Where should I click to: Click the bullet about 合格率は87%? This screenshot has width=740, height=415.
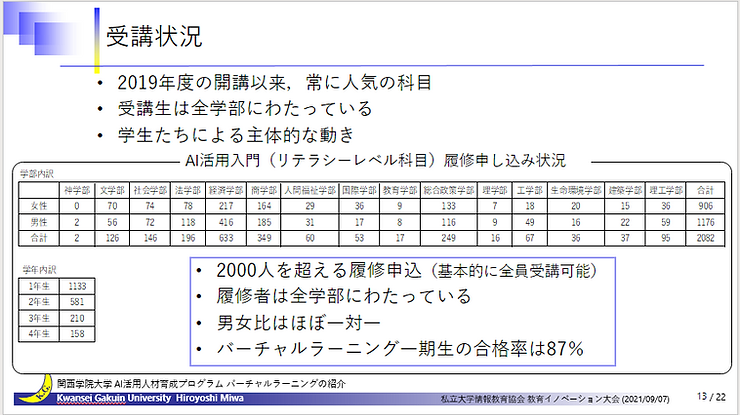tap(400, 348)
